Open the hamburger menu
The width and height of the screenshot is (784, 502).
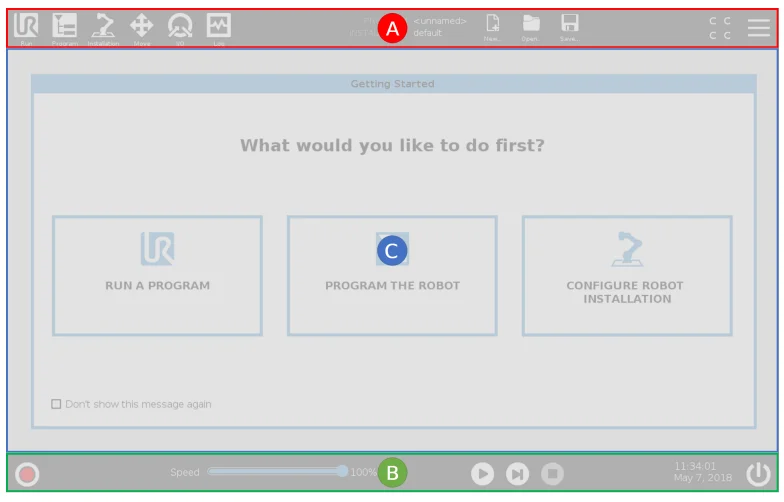[x=759, y=27]
